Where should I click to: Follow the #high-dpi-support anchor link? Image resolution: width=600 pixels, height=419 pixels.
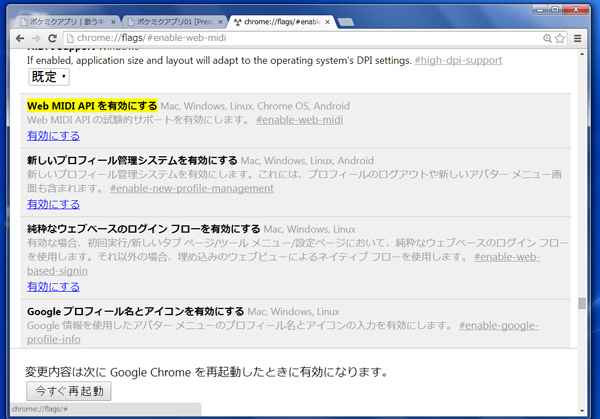(458, 60)
